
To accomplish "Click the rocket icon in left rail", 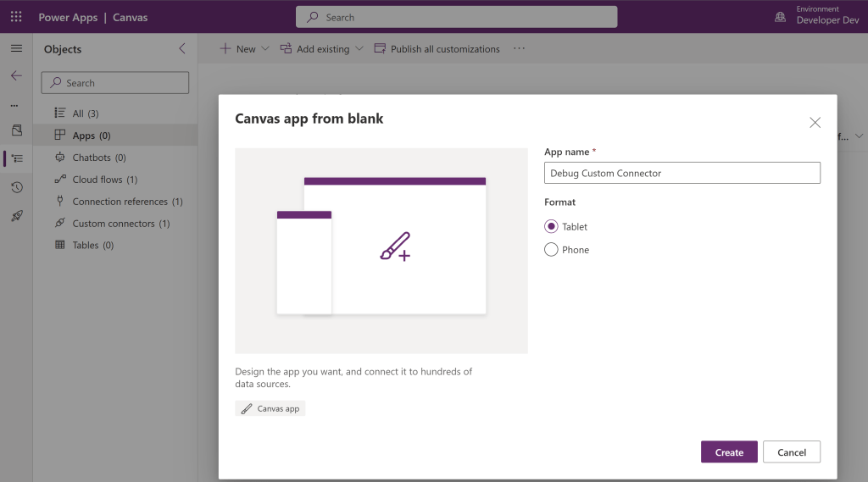I will [16, 216].
